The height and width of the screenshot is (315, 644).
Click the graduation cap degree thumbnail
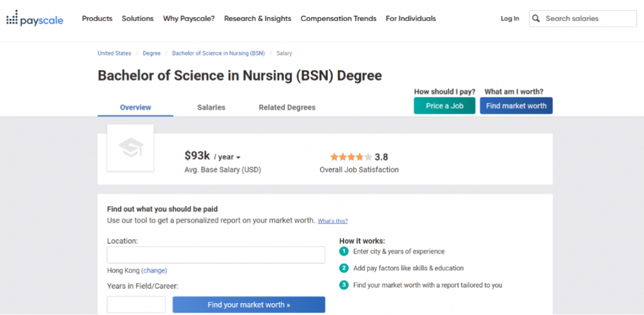click(x=131, y=147)
